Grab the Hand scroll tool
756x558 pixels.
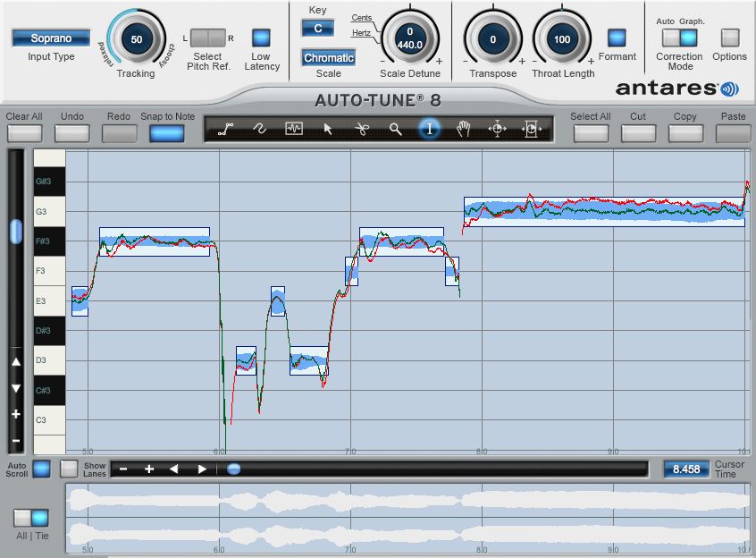463,130
